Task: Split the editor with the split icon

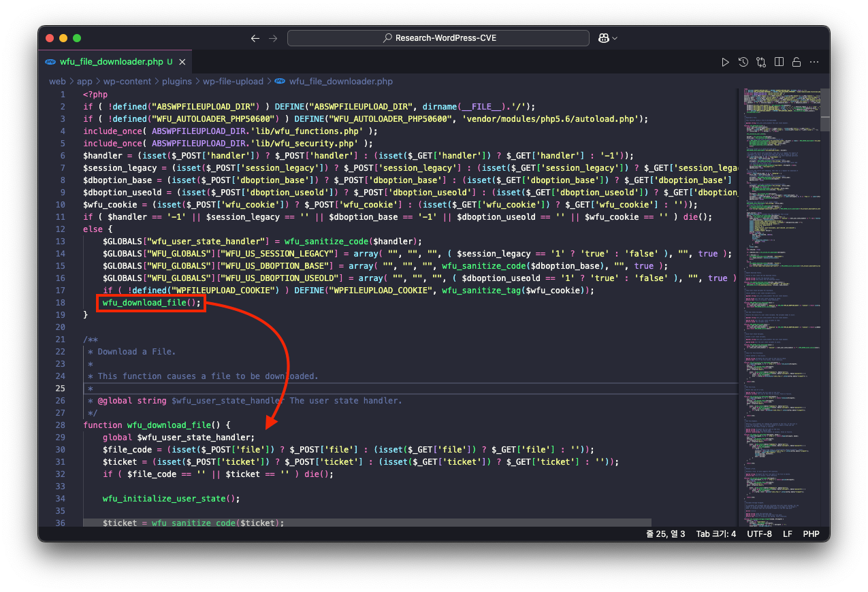Action: (779, 62)
